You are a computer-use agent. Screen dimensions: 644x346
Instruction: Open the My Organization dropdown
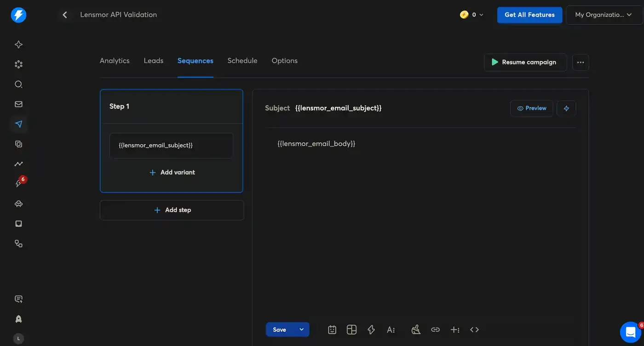point(604,15)
